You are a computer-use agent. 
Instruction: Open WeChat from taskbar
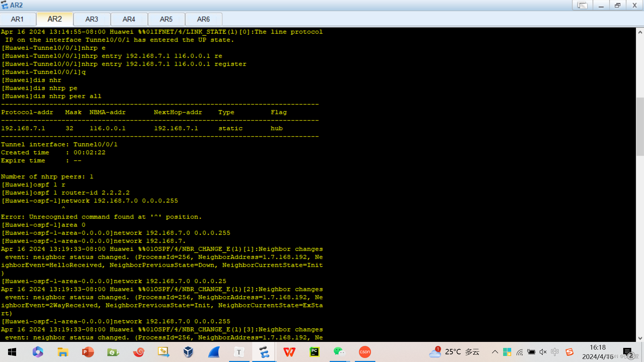pos(339,352)
